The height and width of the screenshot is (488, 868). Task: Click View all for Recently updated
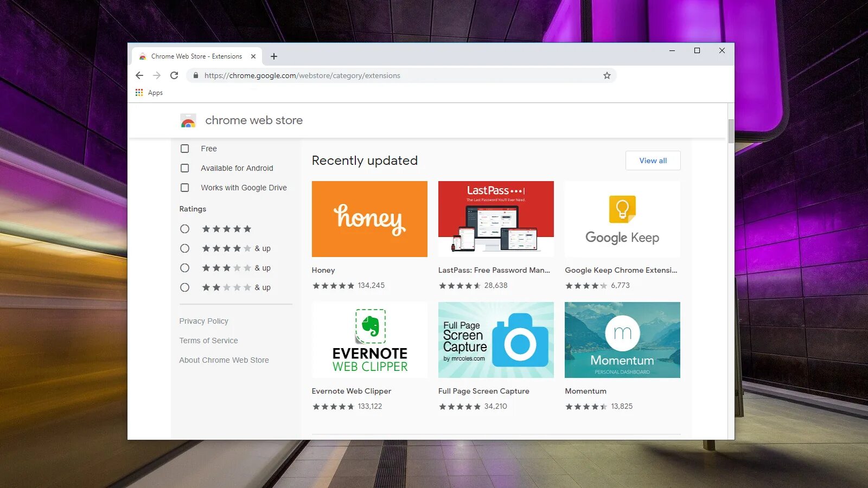point(653,160)
